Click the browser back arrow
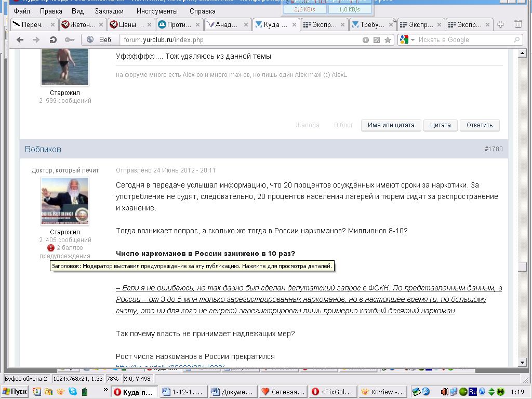 tap(20, 40)
